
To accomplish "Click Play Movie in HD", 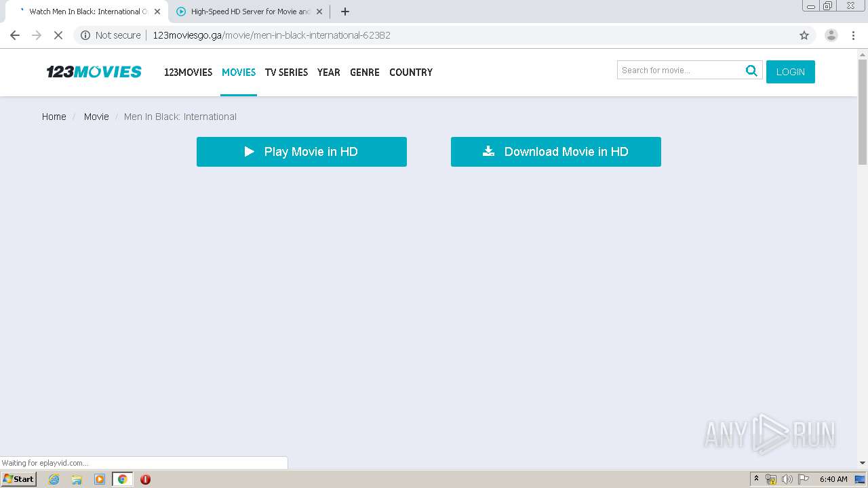I will pos(302,152).
